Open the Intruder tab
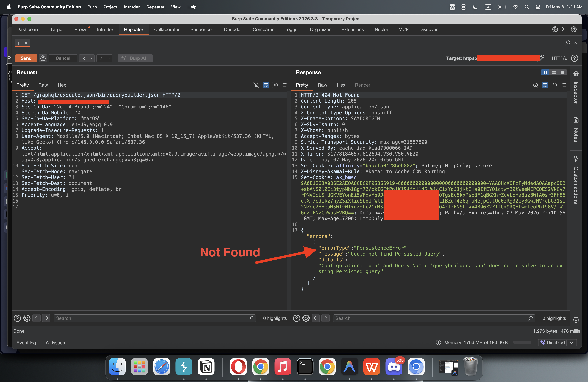This screenshot has width=588, height=382. tap(105, 29)
